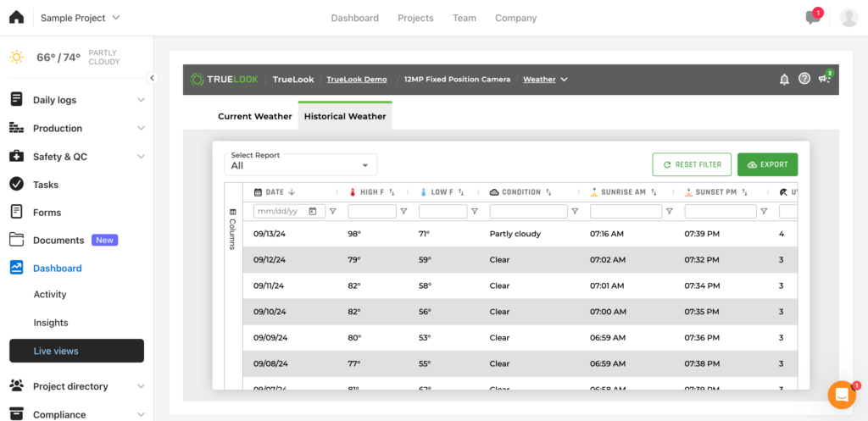This screenshot has height=421, width=868.
Task: Open TrueLook announcements megaphone
Action: tap(825, 78)
